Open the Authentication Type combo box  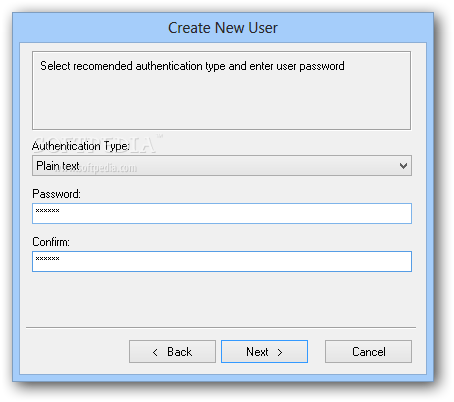pyautogui.click(x=222, y=165)
